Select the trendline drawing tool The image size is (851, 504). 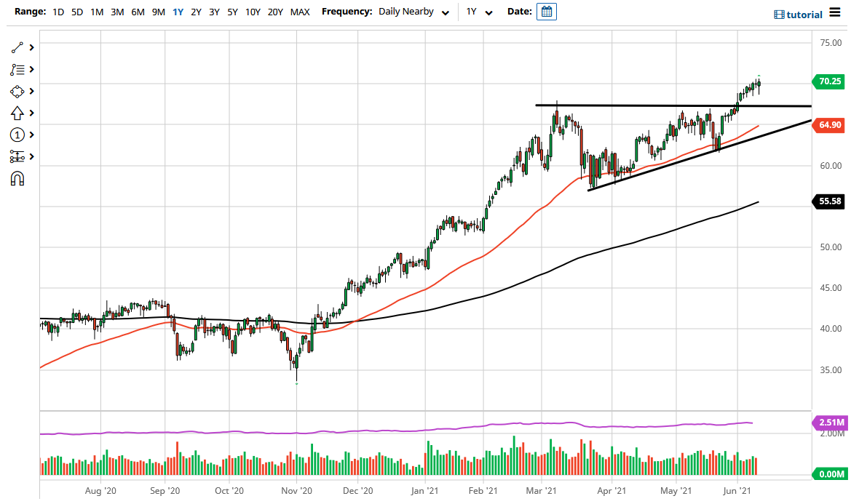click(x=16, y=47)
